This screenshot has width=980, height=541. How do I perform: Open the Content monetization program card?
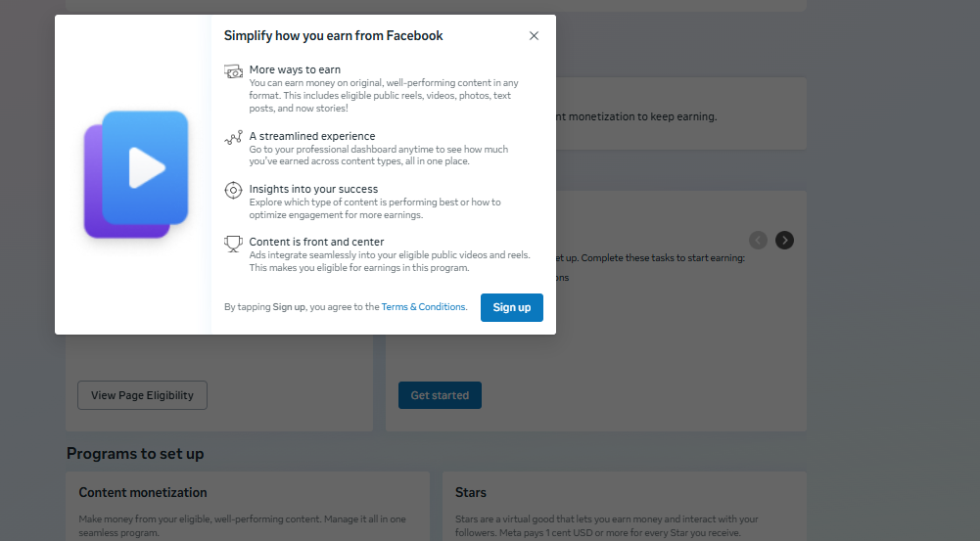point(248,505)
